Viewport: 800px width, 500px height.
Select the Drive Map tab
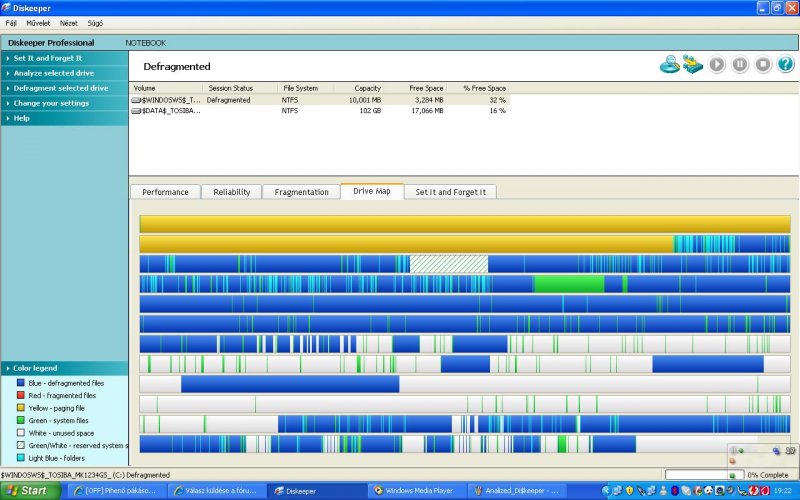tap(372, 191)
